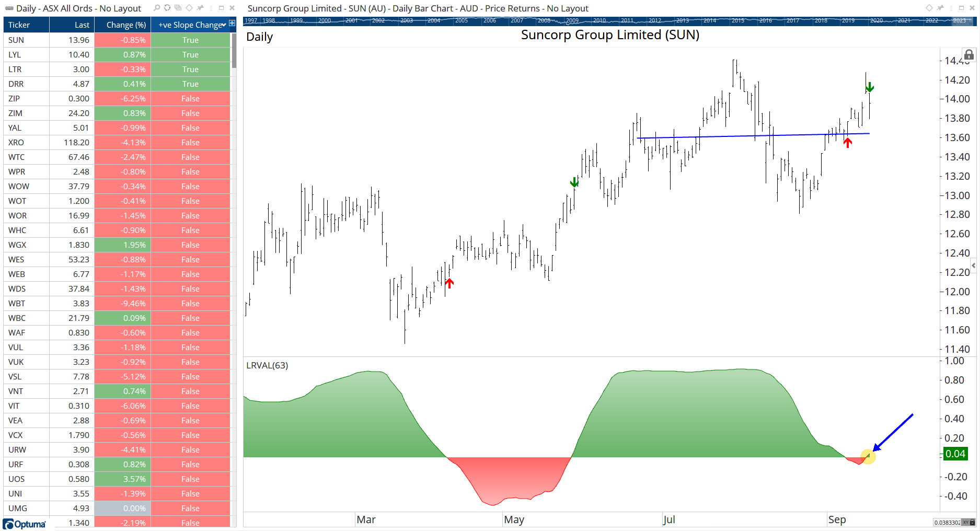This screenshot has width=980, height=531.
Task: Jump to 2016 on the overview timeline
Action: coord(766,20)
